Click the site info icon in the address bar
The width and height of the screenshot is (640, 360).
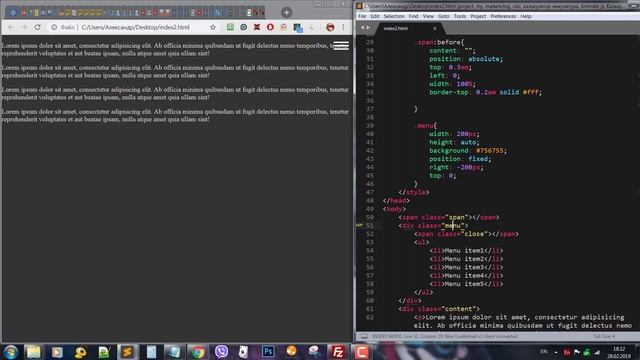(x=54, y=27)
